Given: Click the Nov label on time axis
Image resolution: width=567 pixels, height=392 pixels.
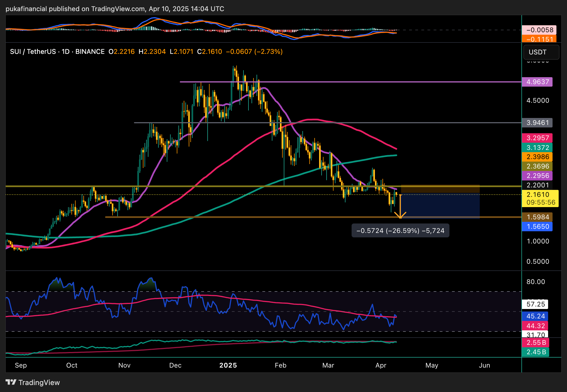Looking at the screenshot, I should tap(124, 365).
